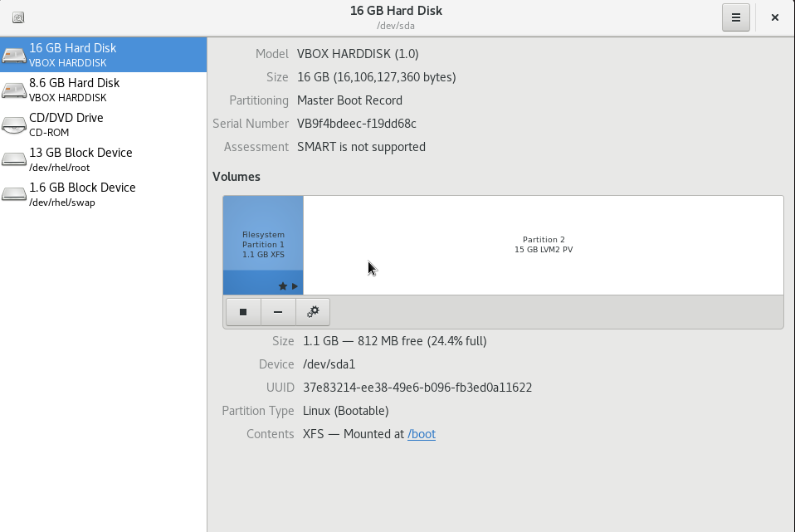Open the application hamburger menu
Screen dimensions: 795x532
[x=735, y=17]
